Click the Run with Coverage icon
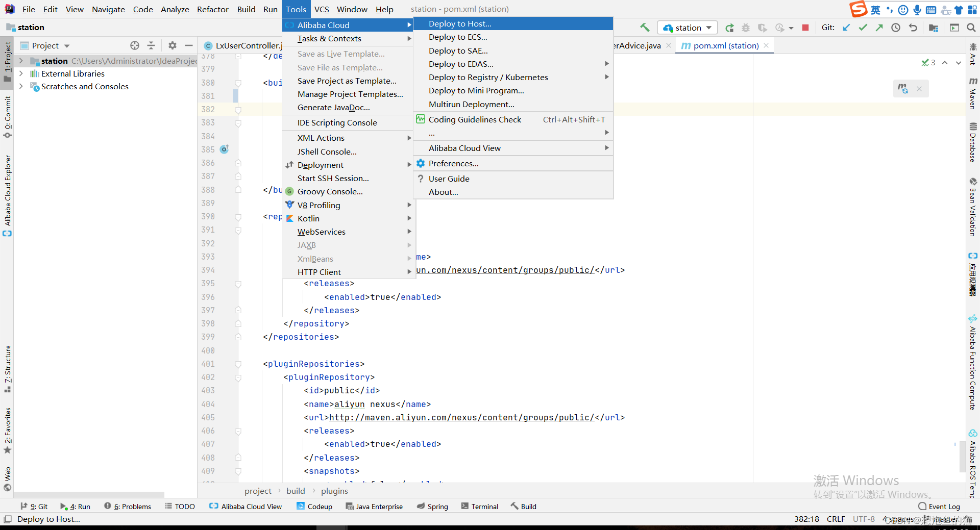980x530 pixels. (762, 28)
